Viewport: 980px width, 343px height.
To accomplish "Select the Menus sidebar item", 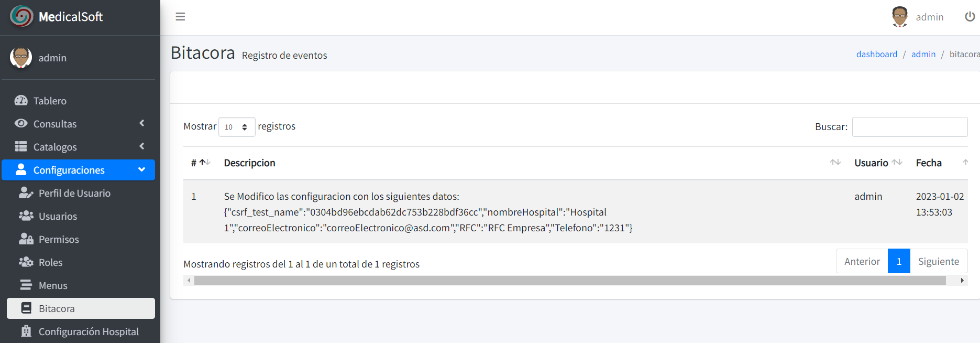I will click(x=53, y=285).
